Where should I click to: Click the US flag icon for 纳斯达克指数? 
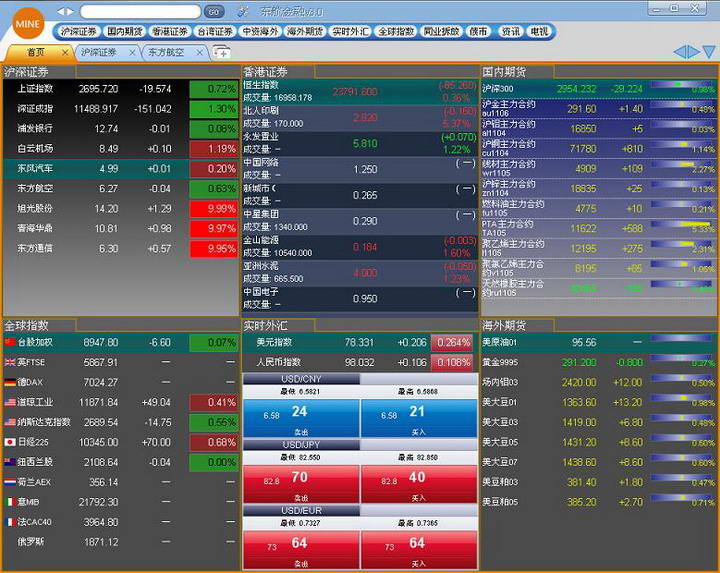[10, 422]
